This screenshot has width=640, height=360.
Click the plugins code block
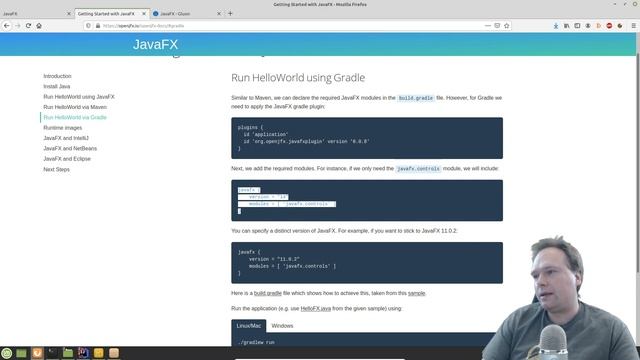coord(367,138)
